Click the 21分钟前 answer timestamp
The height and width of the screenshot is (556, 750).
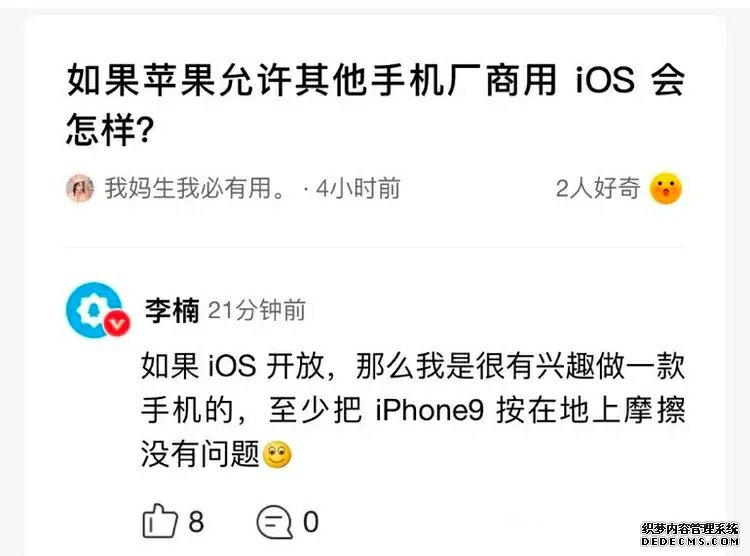(x=257, y=311)
